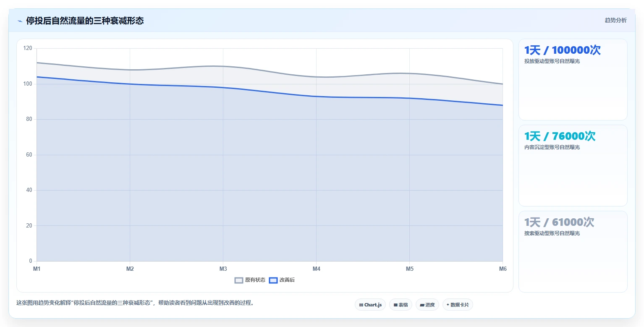Screen dimensions: 644x327
Task: Select the 进度 tag chip
Action: [x=427, y=305]
